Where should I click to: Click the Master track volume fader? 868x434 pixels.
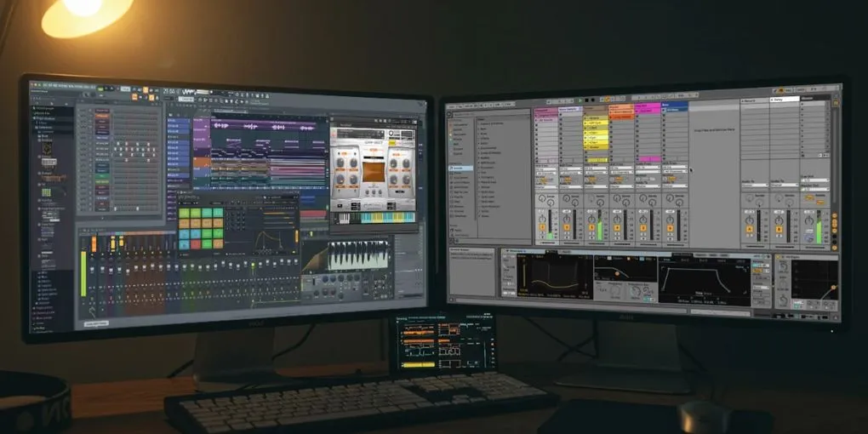819,226
